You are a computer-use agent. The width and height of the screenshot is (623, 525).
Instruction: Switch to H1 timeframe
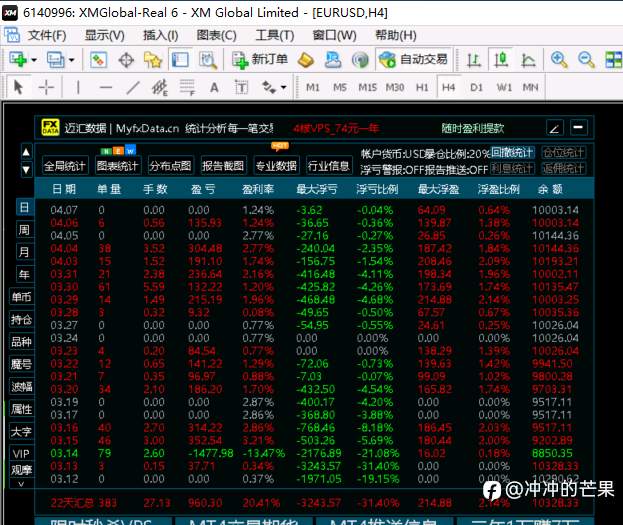422,87
